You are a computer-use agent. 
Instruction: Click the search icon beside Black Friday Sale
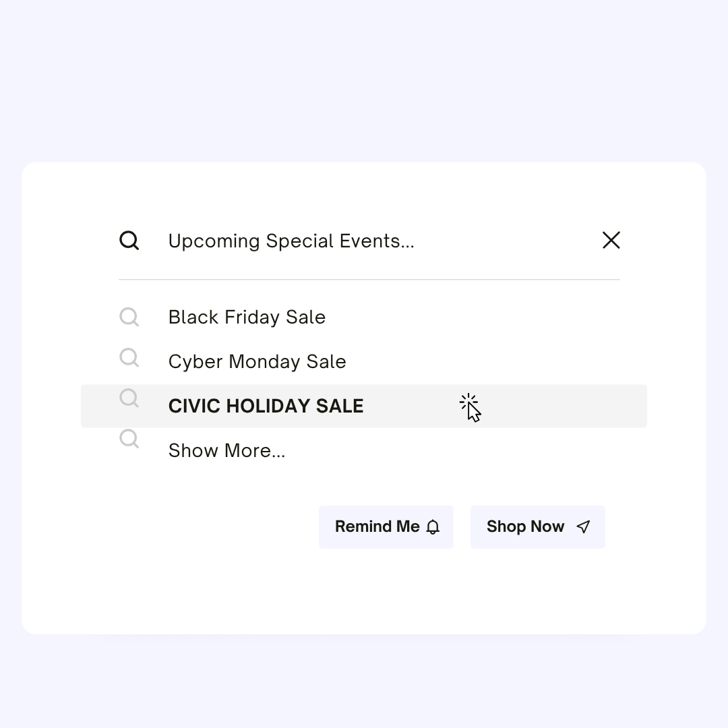click(129, 317)
